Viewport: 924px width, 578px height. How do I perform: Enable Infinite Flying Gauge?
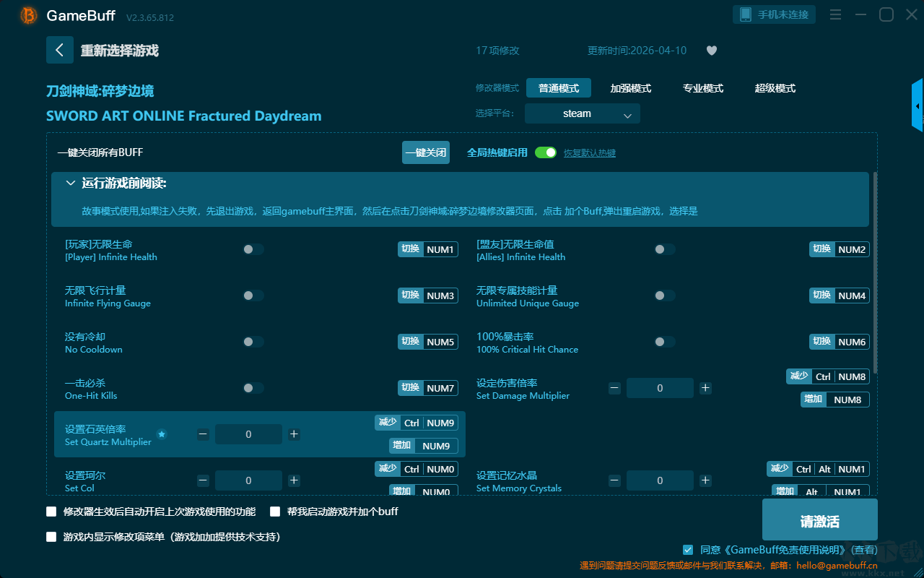point(253,296)
